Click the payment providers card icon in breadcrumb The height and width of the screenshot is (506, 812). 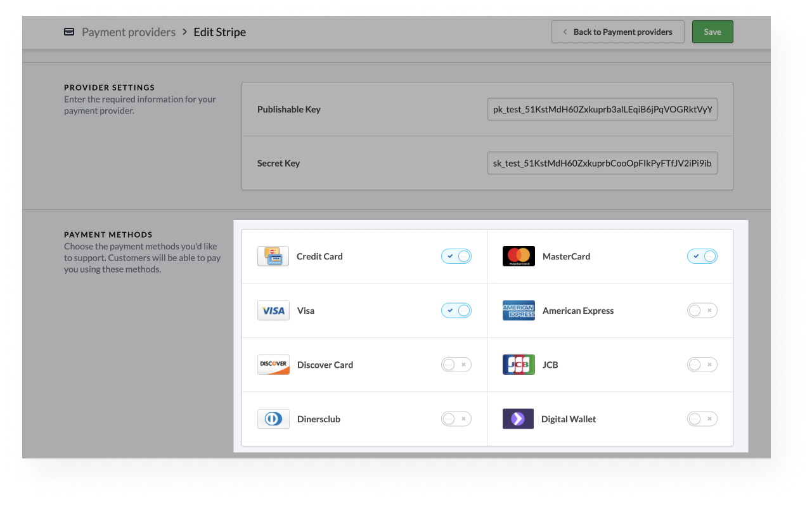point(69,32)
